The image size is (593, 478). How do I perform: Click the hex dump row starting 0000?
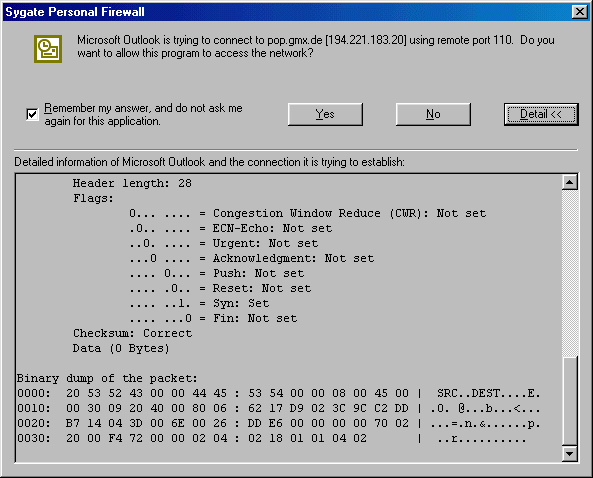coord(279,393)
